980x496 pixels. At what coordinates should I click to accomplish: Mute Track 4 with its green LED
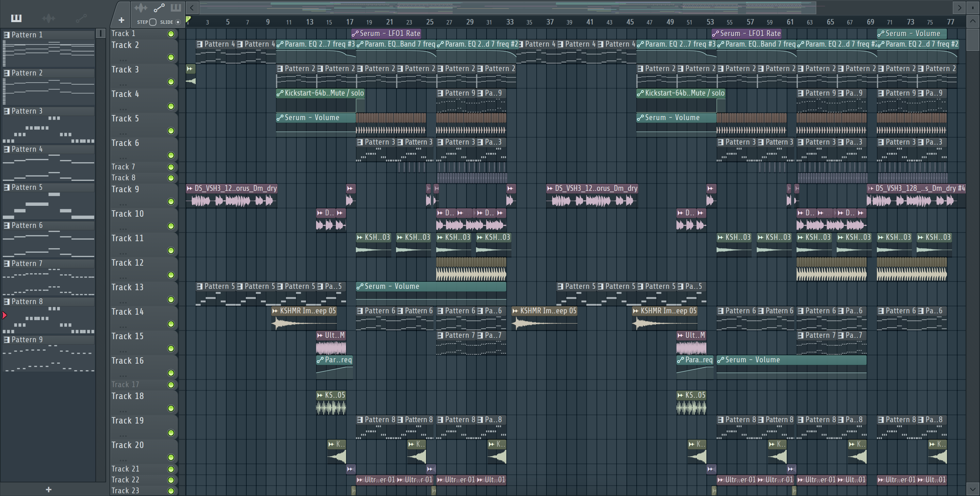(x=171, y=106)
